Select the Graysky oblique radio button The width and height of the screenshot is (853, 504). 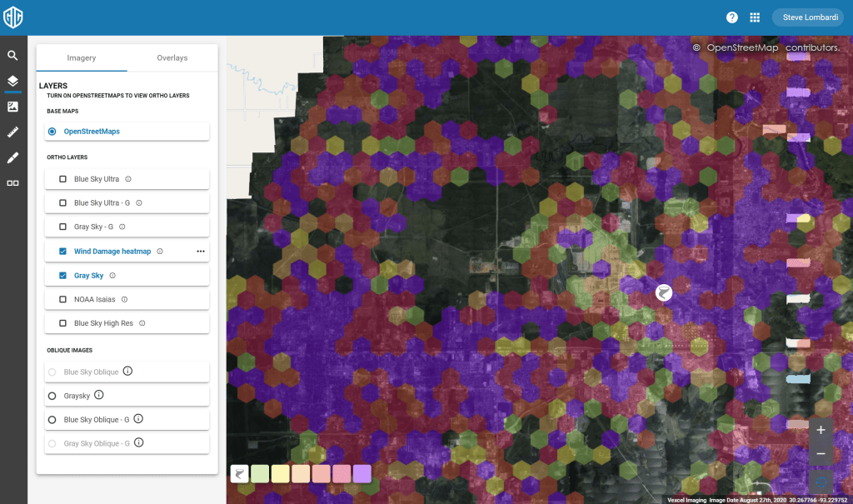point(52,396)
